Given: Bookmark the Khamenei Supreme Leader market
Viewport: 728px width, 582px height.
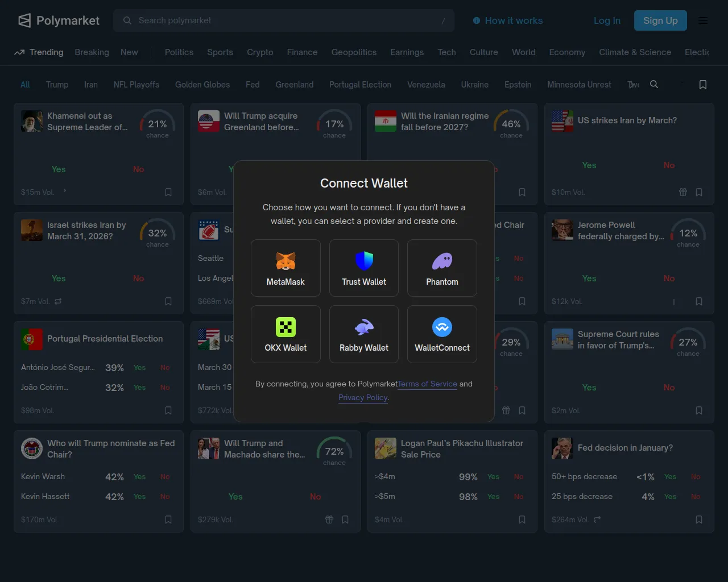Looking at the screenshot, I should [x=168, y=192].
